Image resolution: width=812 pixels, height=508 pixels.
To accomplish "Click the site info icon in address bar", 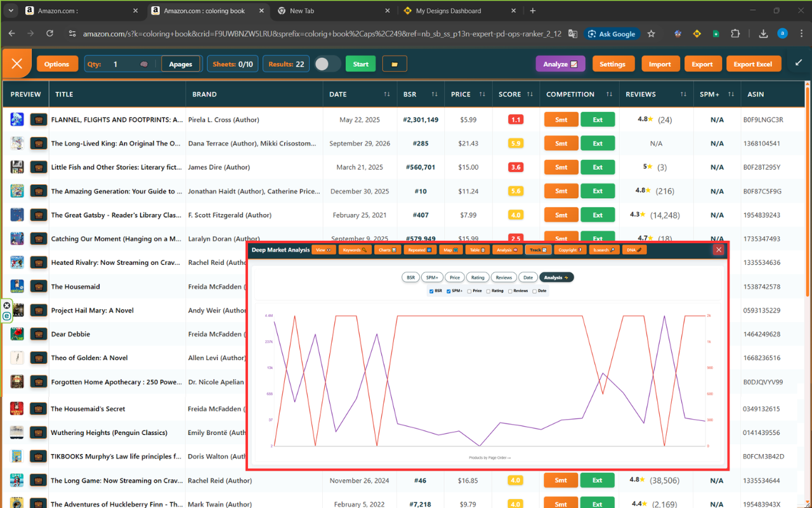I will coord(72,34).
